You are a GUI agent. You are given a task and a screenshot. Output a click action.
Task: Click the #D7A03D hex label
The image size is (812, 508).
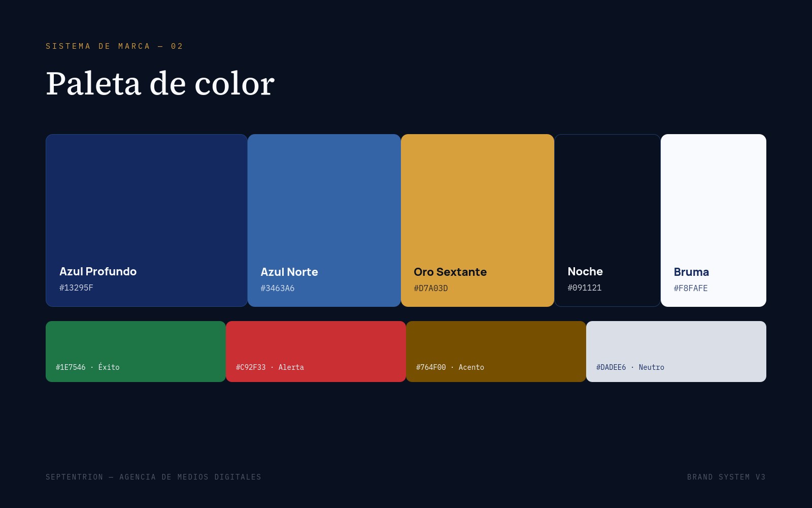pyautogui.click(x=431, y=288)
